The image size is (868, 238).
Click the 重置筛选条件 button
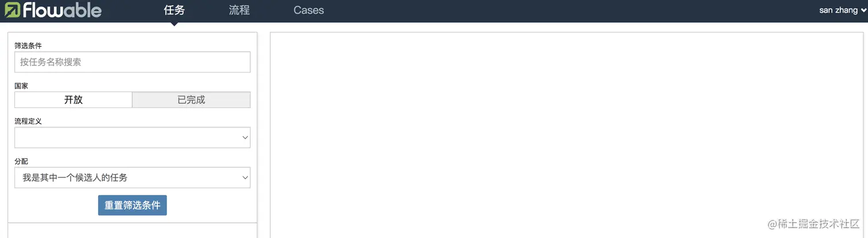pyautogui.click(x=133, y=205)
